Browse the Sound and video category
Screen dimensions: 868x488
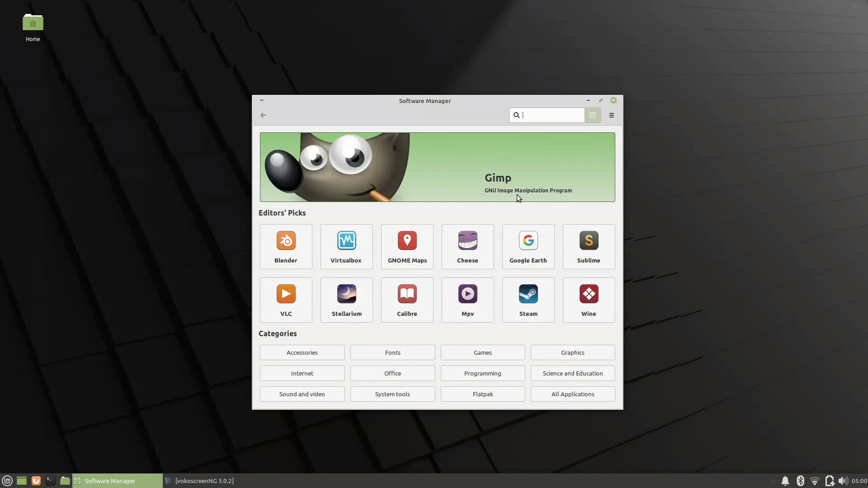pos(302,394)
